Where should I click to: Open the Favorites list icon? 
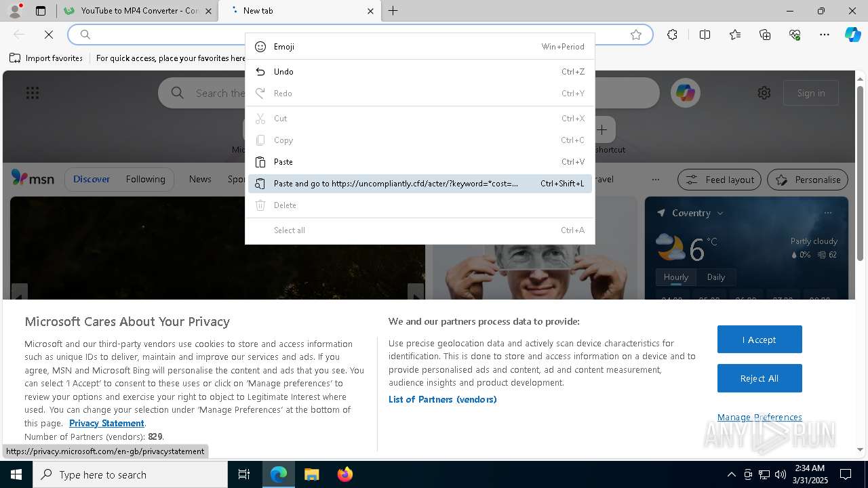tap(735, 35)
